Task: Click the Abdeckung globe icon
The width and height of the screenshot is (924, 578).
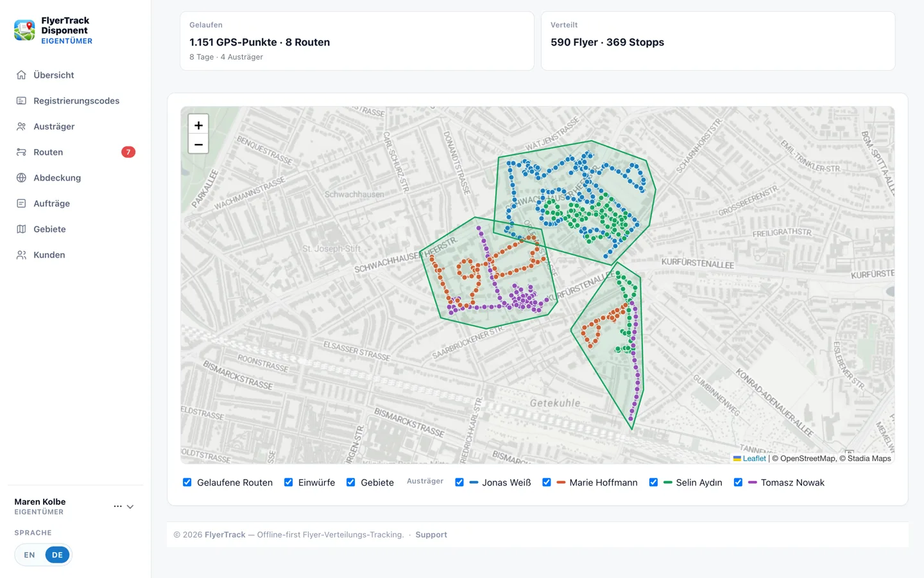Action: click(x=21, y=178)
